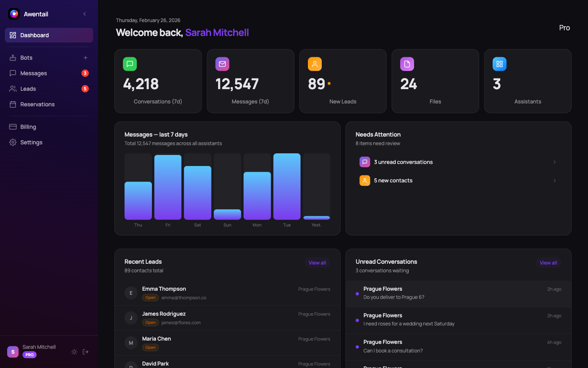
Task: Click the Messages envelope icon in stats card
Action: 222,64
